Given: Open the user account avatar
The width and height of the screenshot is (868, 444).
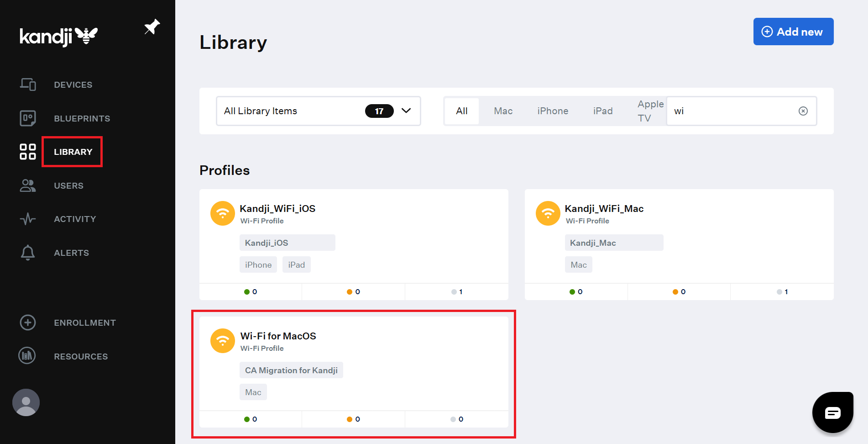Looking at the screenshot, I should coord(26,402).
